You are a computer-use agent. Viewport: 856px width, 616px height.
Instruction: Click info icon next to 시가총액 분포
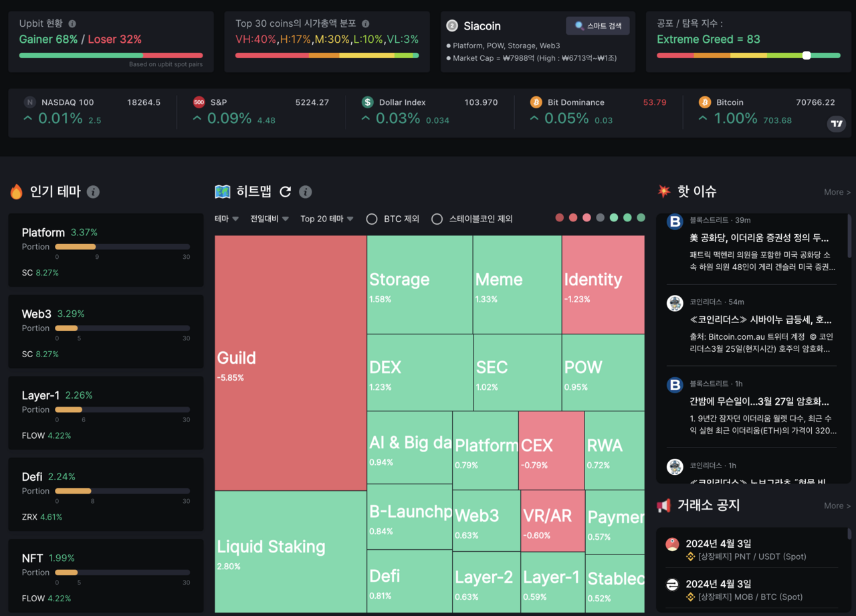coord(365,23)
